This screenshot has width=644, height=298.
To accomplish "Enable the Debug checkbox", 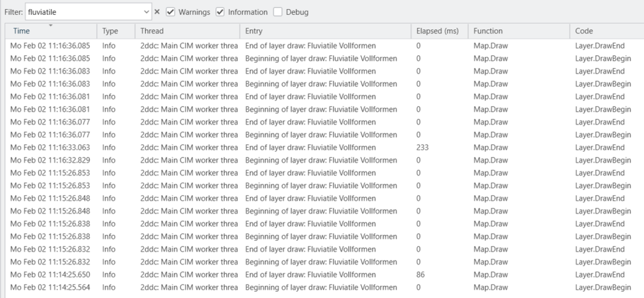I will 278,12.
